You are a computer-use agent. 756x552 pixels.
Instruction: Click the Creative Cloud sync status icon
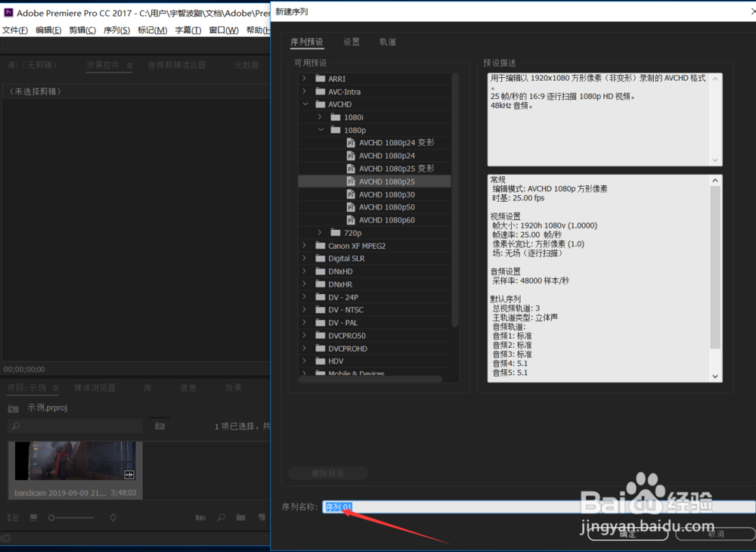pos(6,538)
